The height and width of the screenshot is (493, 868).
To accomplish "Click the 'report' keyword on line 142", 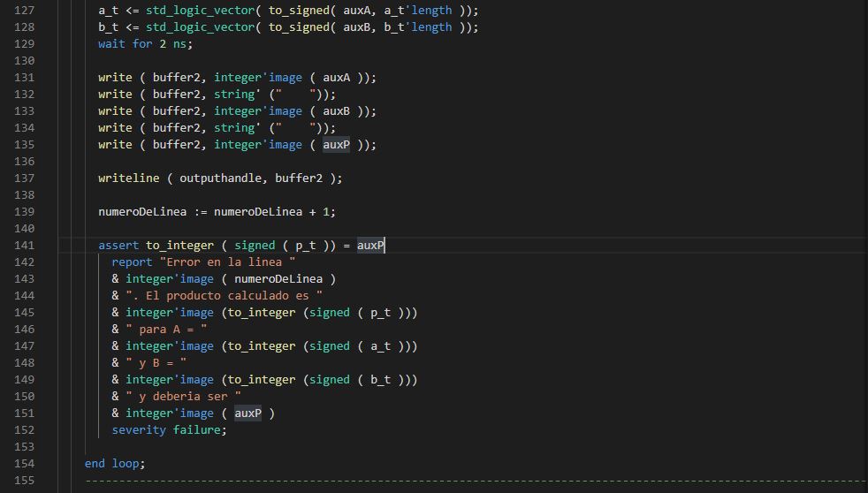I will point(132,262).
